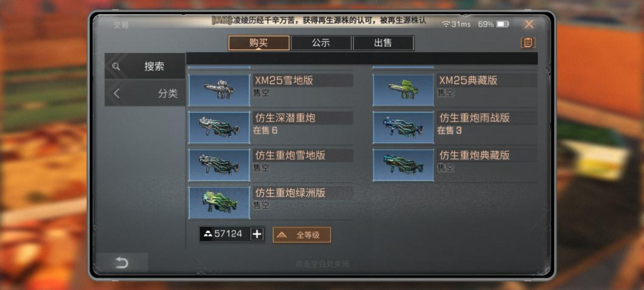Click the back arrow return button
Viewport: 644px width, 290px height.
coord(122,263)
